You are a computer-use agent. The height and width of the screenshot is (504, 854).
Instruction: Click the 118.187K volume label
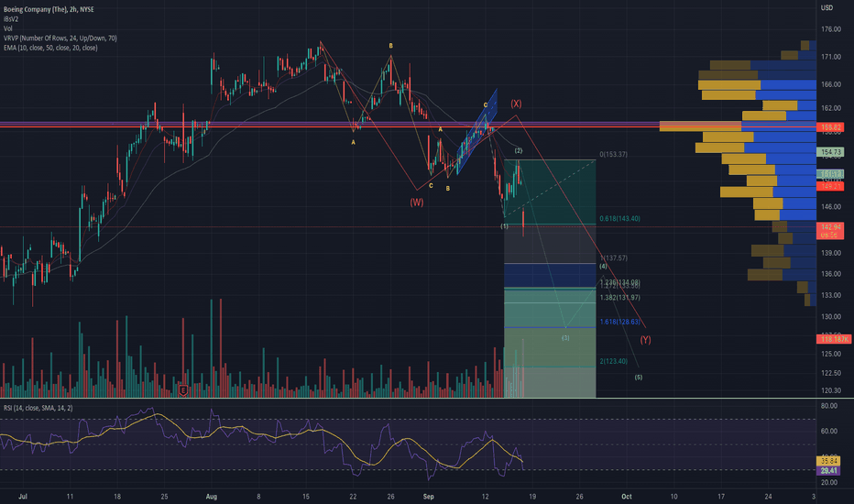(834, 339)
